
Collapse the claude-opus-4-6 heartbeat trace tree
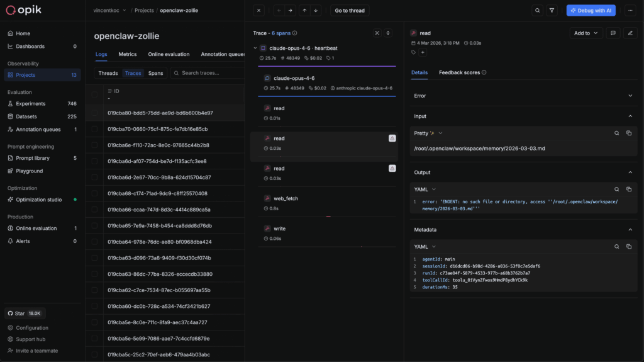click(255, 48)
